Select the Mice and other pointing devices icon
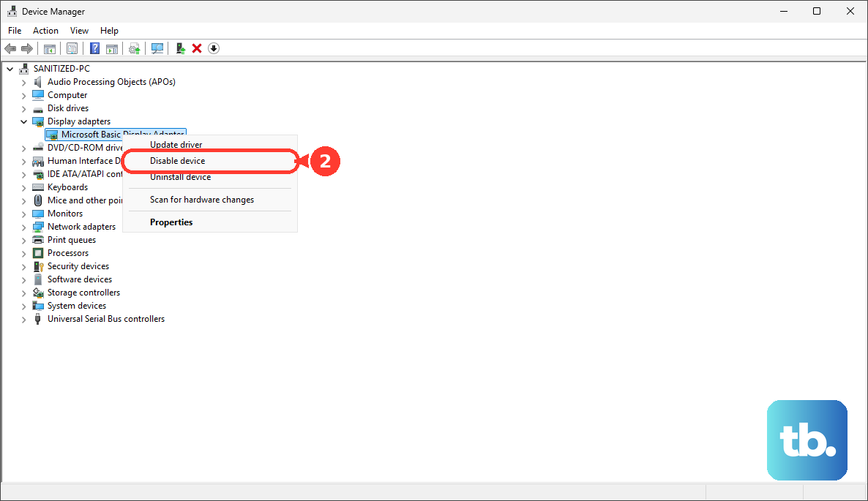Image resolution: width=868 pixels, height=501 pixels. [37, 200]
